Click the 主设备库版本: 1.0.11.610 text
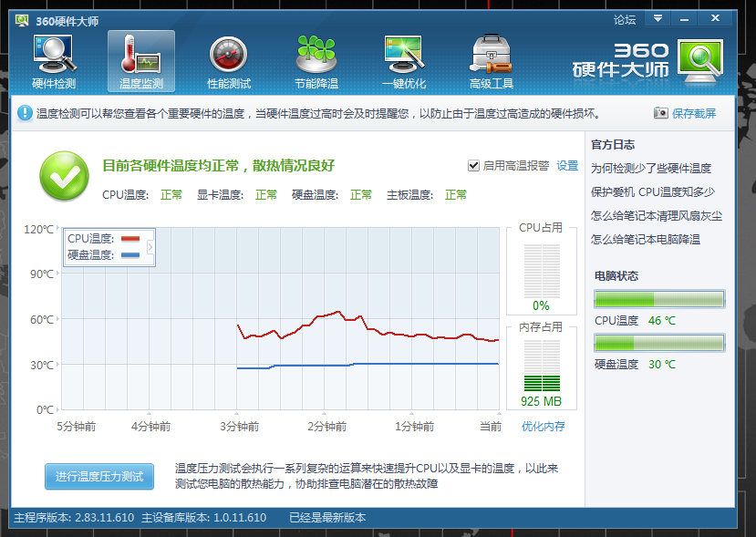 tap(203, 518)
